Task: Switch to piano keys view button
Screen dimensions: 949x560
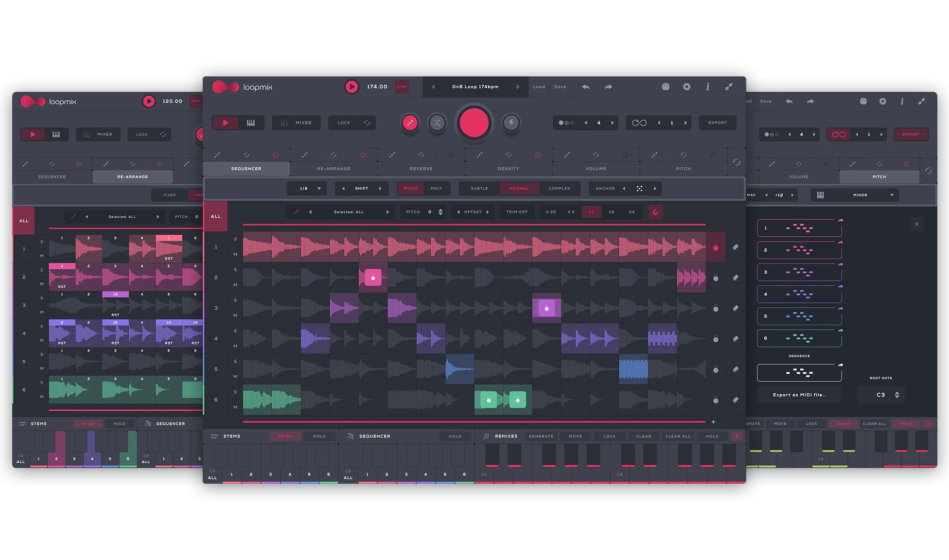Action: tap(251, 123)
